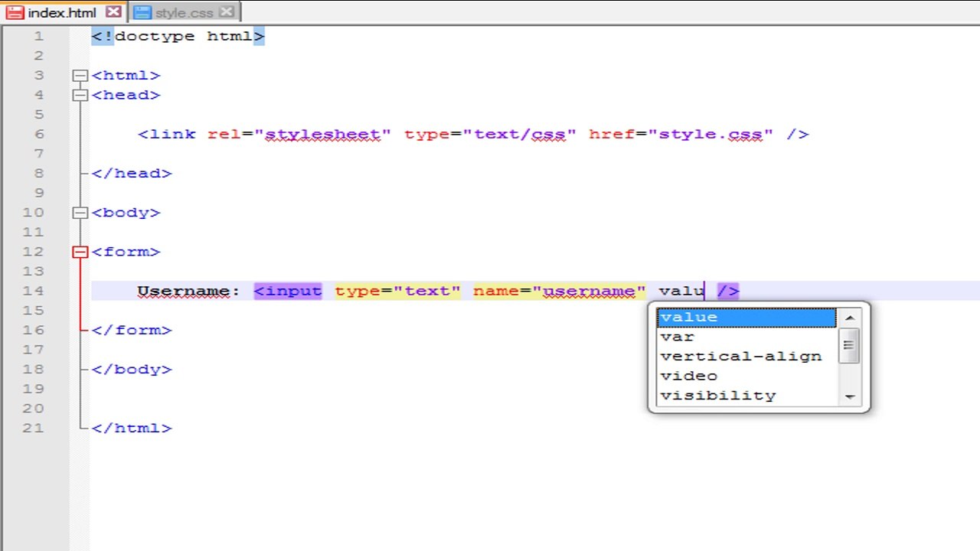Close the style.css tab
980x551 pixels.
227,11
